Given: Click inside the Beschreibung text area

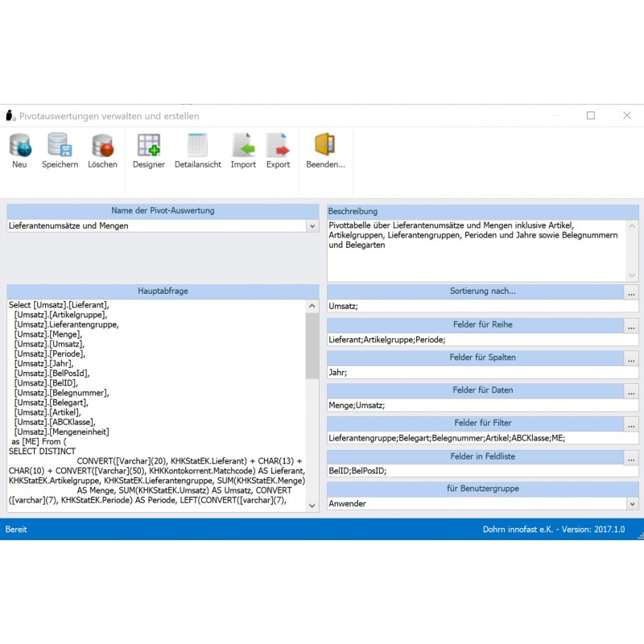Looking at the screenshot, I should (477, 250).
